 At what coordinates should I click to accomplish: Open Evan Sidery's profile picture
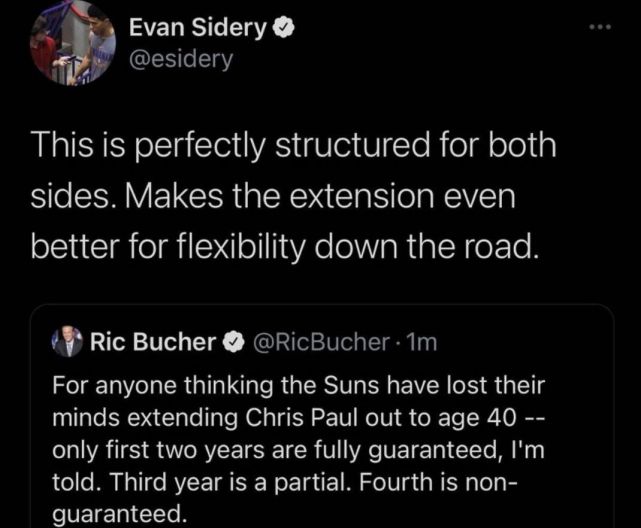pos(71,42)
